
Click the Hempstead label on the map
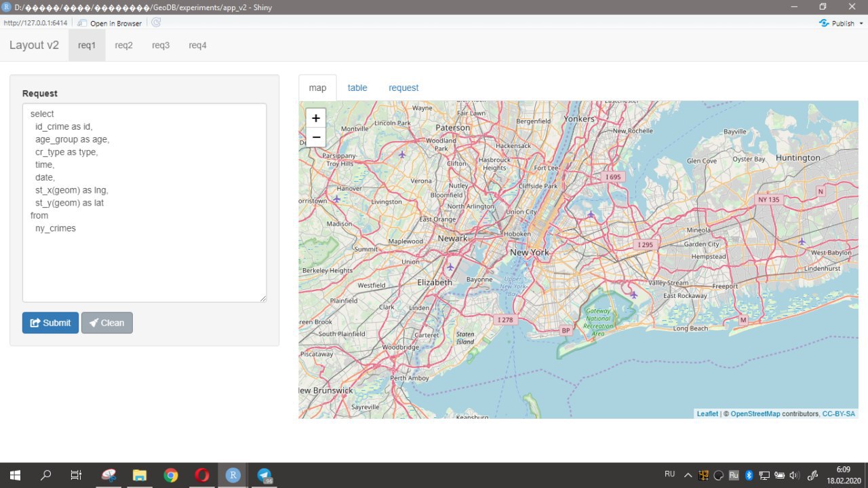tap(709, 257)
